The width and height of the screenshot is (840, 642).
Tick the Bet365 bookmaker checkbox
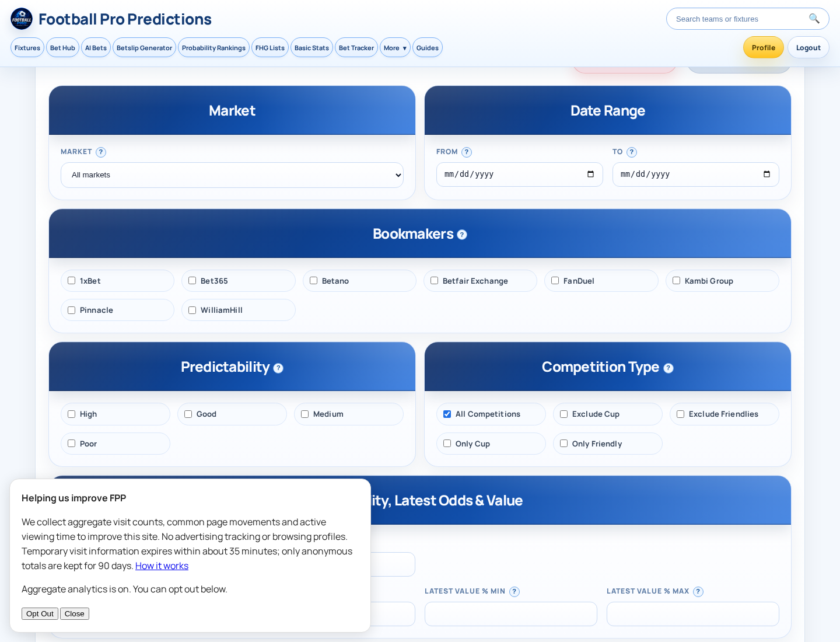tap(192, 281)
